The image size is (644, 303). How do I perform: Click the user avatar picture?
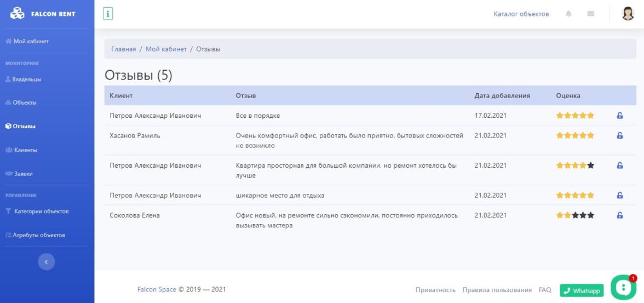628,14
